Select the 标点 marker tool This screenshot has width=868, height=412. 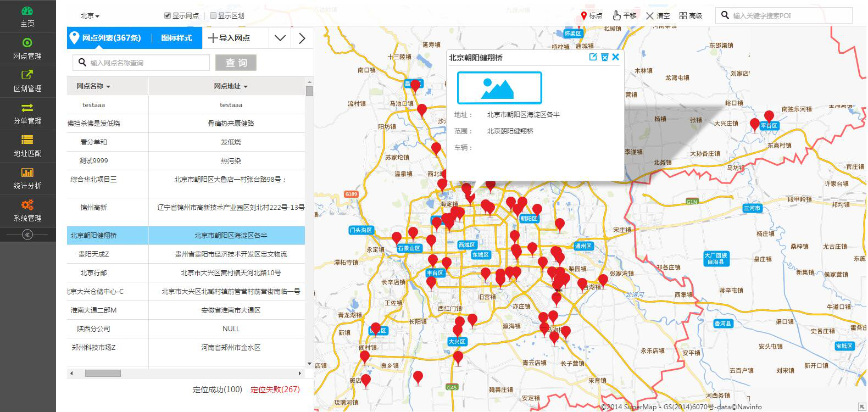[592, 15]
